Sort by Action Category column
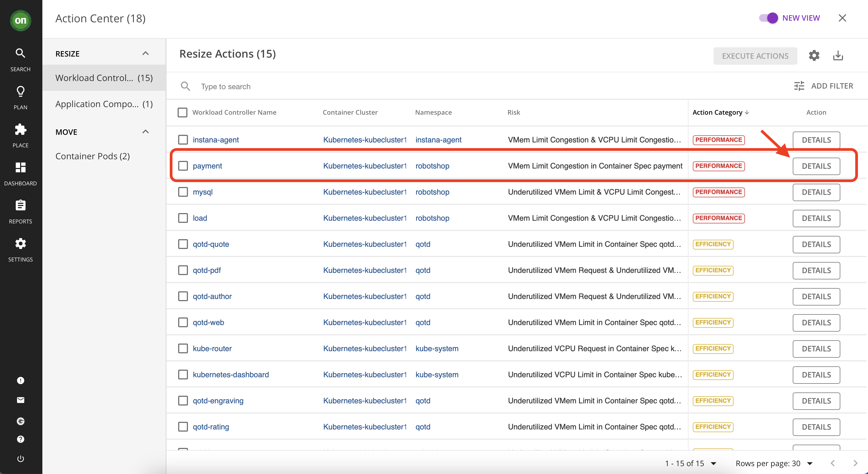The height and width of the screenshot is (474, 868). pyautogui.click(x=721, y=112)
